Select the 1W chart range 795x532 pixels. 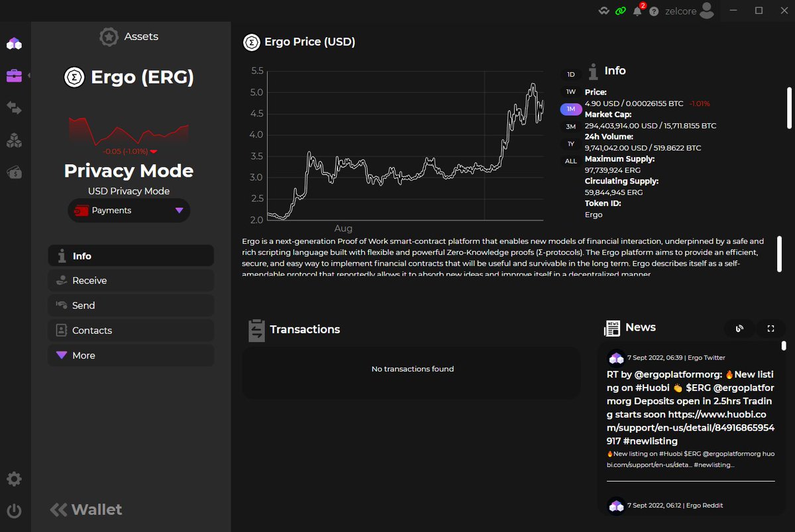click(x=571, y=92)
